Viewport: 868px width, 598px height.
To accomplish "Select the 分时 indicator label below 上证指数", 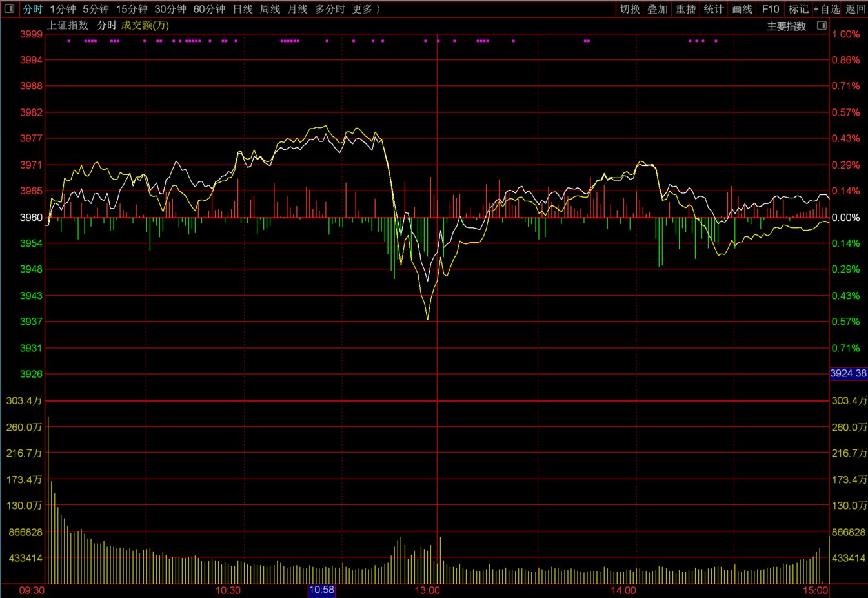I will 106,25.
